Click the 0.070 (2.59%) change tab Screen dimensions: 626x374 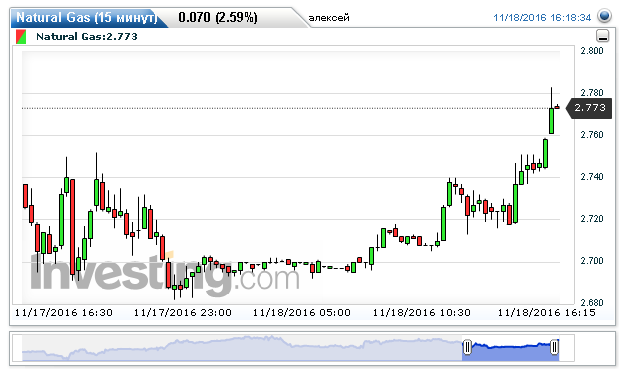coord(218,18)
